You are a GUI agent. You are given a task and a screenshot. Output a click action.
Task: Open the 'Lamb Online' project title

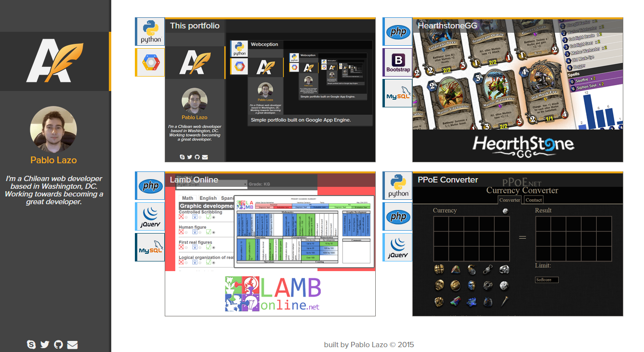tap(194, 180)
